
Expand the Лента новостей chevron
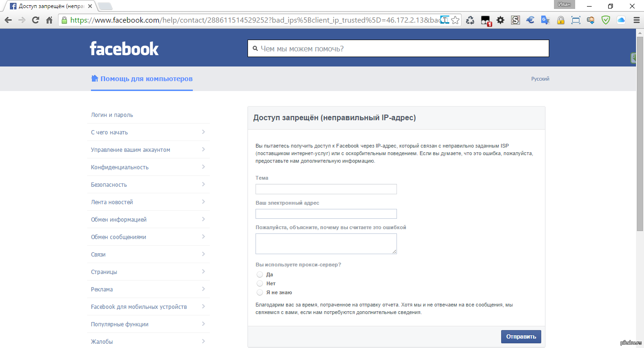click(x=203, y=202)
